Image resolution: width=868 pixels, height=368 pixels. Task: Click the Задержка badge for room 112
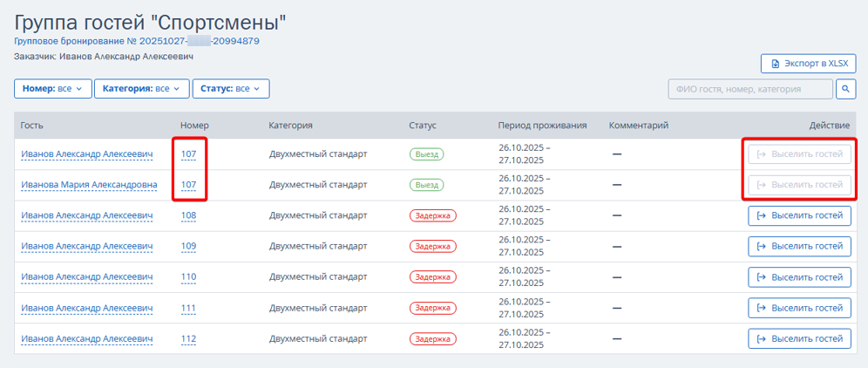coord(433,338)
